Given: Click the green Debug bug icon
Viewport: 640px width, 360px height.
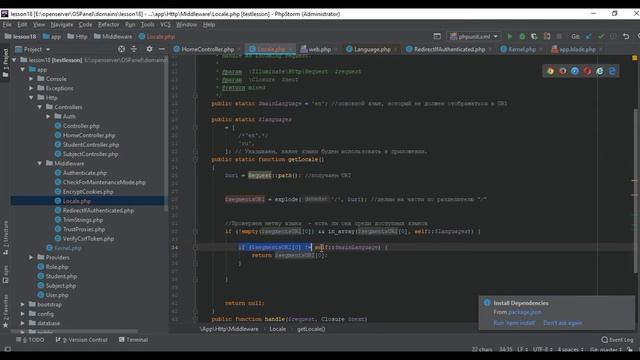Looking at the screenshot, I should pyautogui.click(x=522, y=36).
